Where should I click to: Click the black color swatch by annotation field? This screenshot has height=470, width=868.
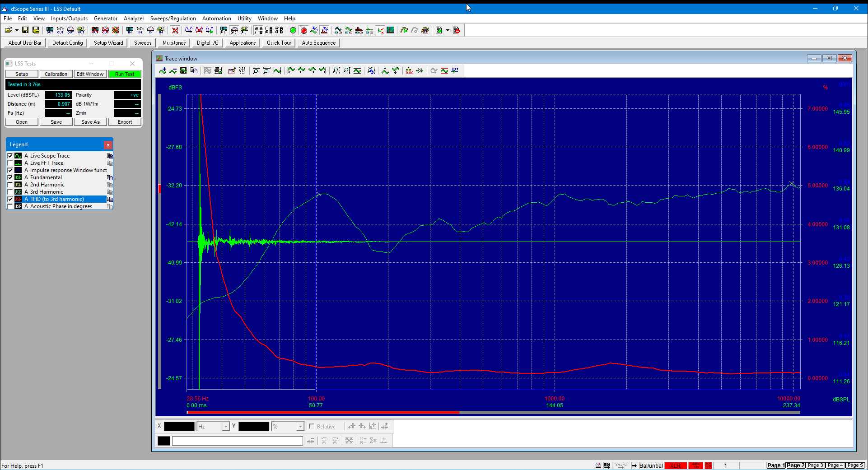coord(164,441)
